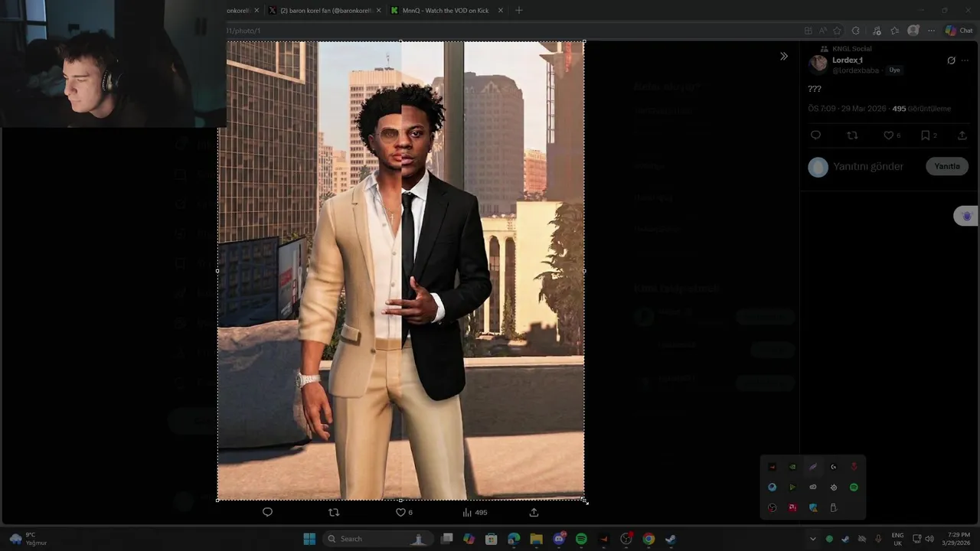Toggle the microphone tray icon
The image size is (980, 551).
(x=878, y=539)
